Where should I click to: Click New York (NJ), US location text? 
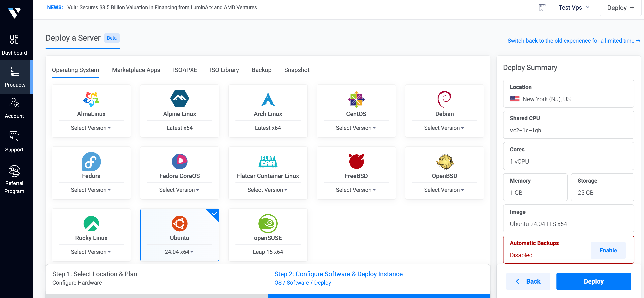pos(546,99)
